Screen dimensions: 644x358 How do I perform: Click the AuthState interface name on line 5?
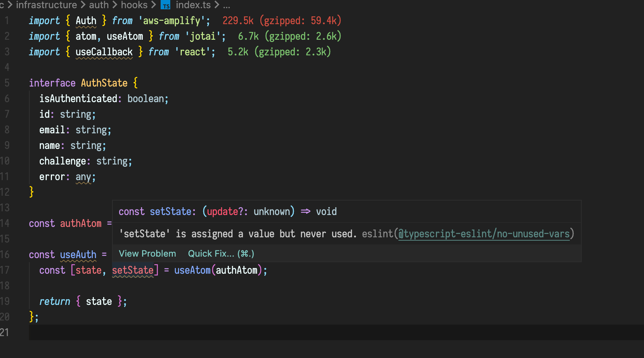click(x=104, y=83)
